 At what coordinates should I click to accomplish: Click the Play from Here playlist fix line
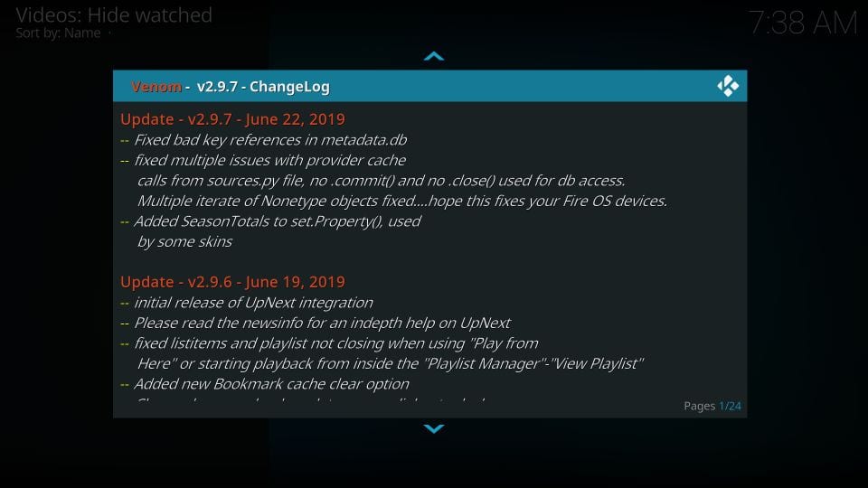pyautogui.click(x=329, y=343)
